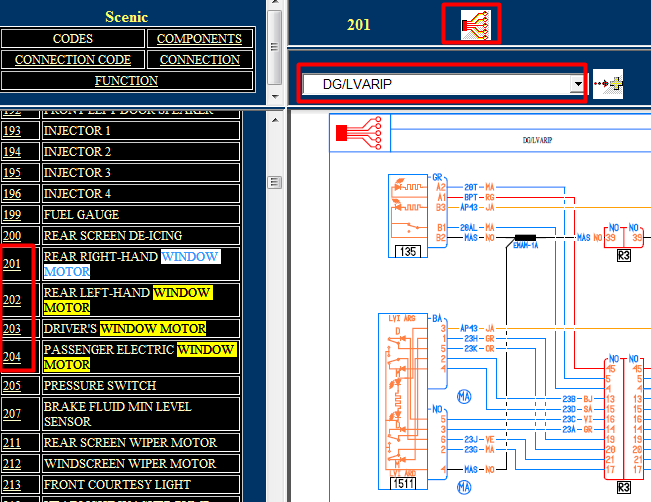The height and width of the screenshot is (502, 651).
Task: Click component code 207 link
Action: tap(12, 414)
